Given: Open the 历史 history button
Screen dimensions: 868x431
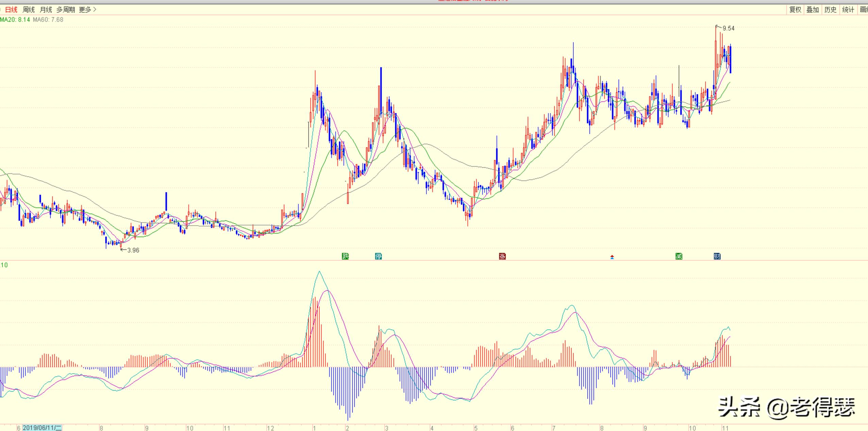Looking at the screenshot, I should [830, 10].
